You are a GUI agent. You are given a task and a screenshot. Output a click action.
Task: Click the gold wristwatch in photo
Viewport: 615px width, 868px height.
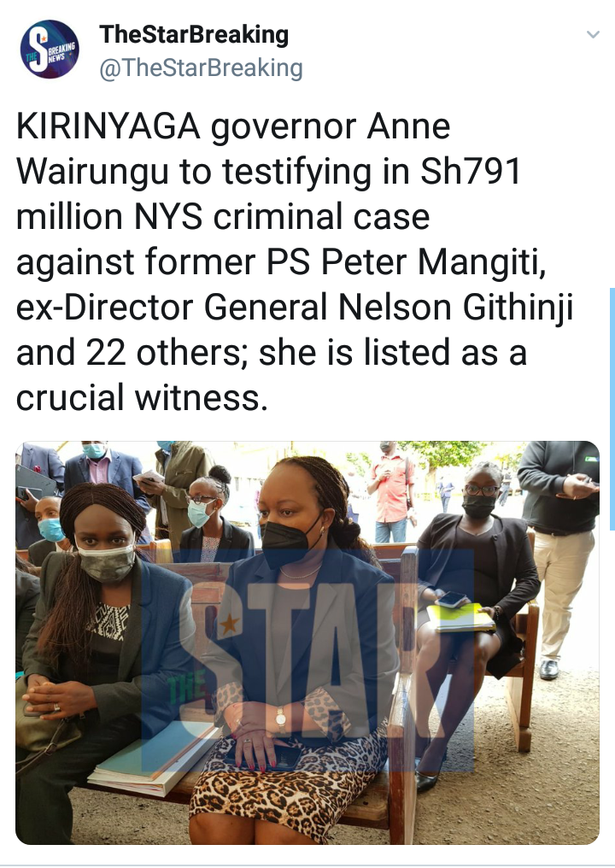281,719
